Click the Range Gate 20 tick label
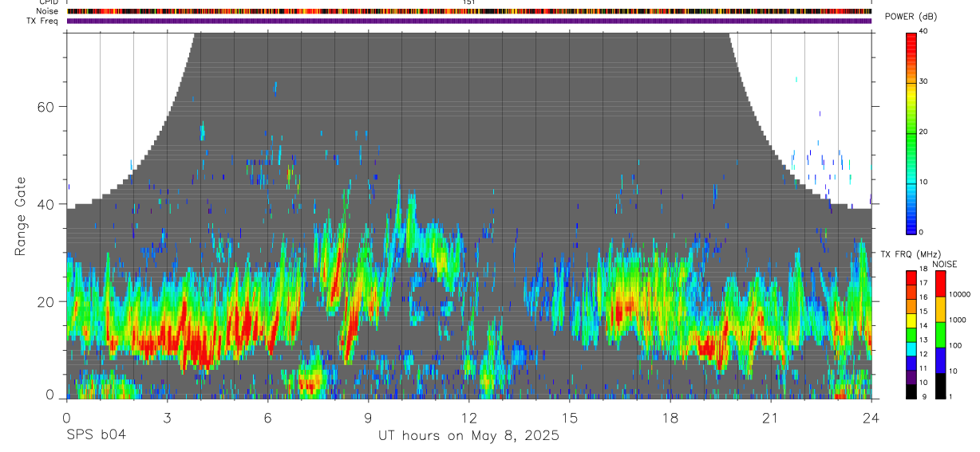The width and height of the screenshot is (980, 452). click(x=47, y=302)
